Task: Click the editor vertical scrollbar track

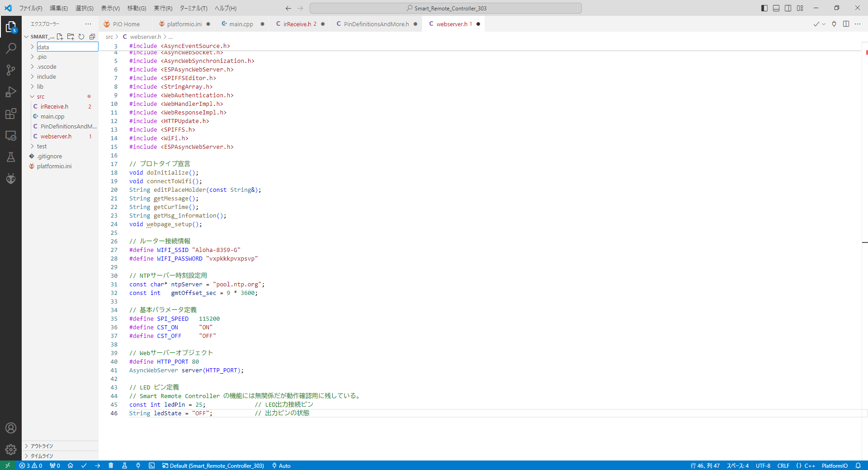Action: coord(864,317)
